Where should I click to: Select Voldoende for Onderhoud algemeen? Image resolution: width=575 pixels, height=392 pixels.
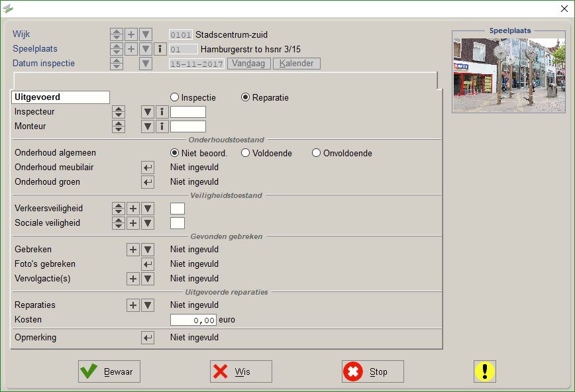(x=245, y=153)
